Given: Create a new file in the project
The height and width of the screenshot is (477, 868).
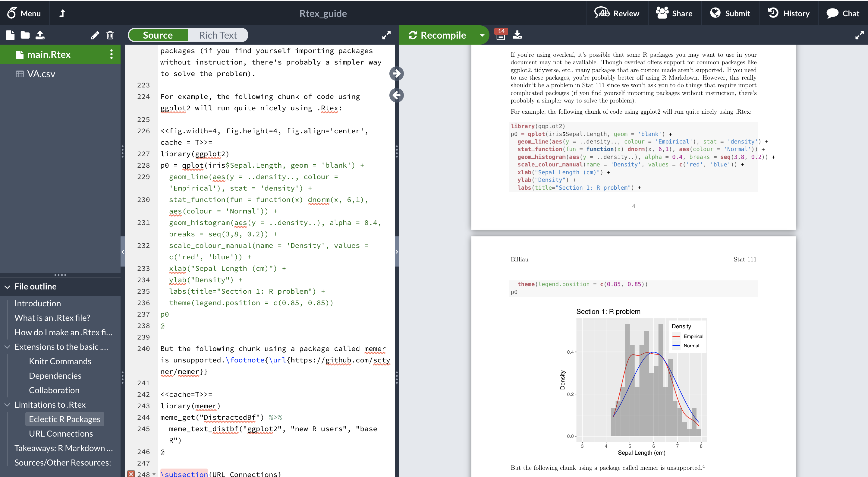Looking at the screenshot, I should click(10, 35).
